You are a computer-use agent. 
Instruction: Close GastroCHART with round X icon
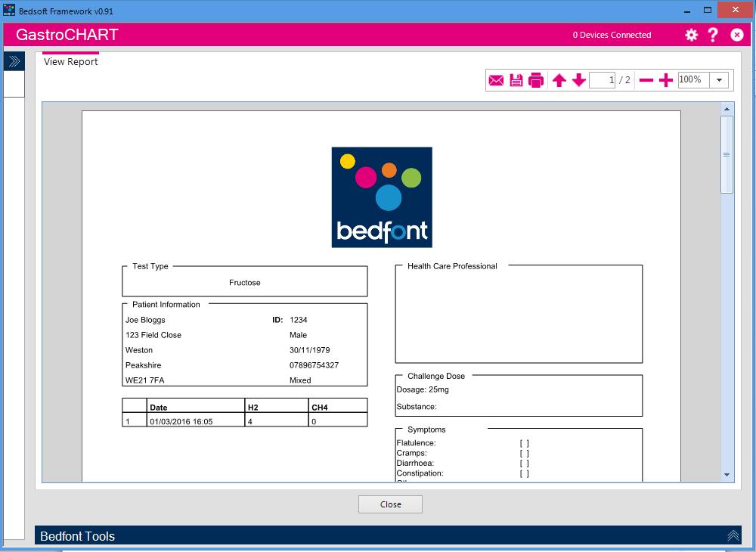click(736, 35)
